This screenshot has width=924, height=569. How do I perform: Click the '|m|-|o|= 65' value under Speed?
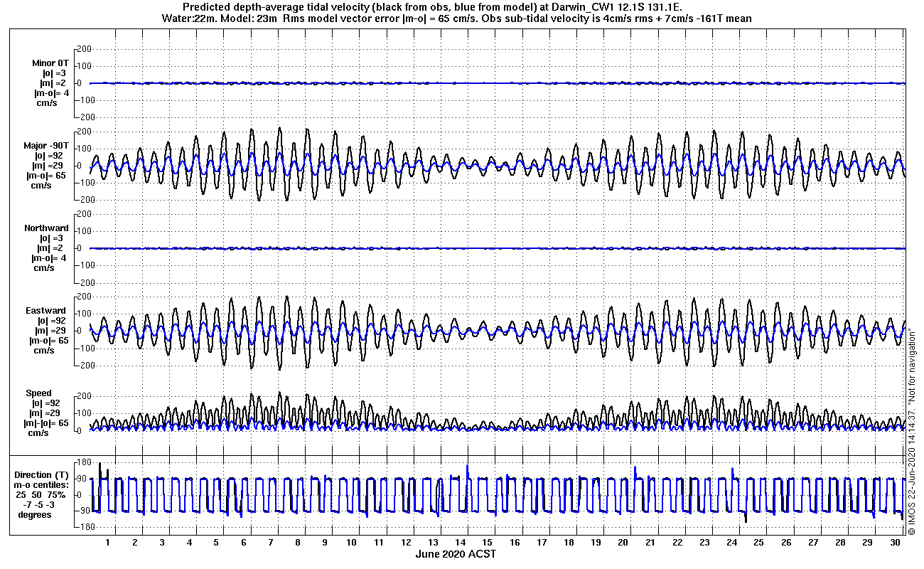(46, 423)
